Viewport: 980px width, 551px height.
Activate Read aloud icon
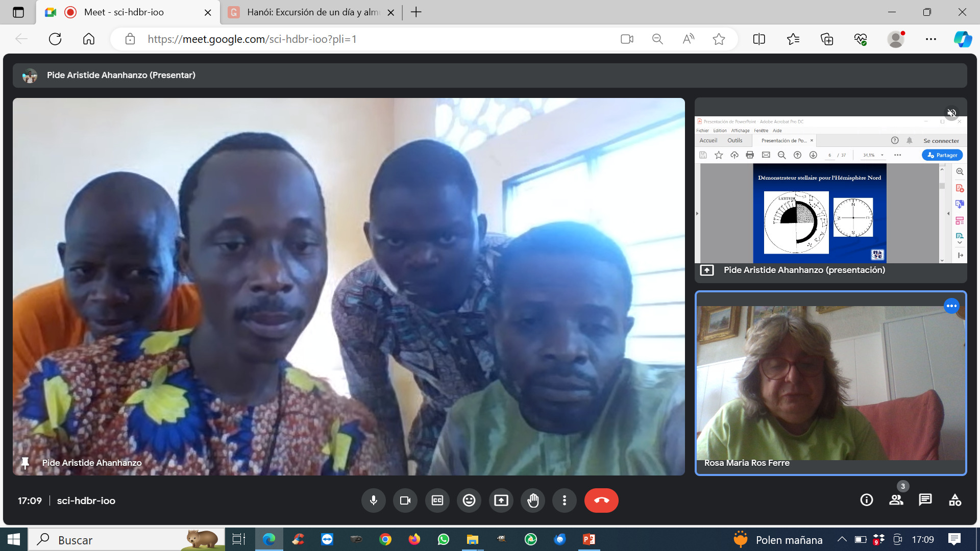point(688,39)
